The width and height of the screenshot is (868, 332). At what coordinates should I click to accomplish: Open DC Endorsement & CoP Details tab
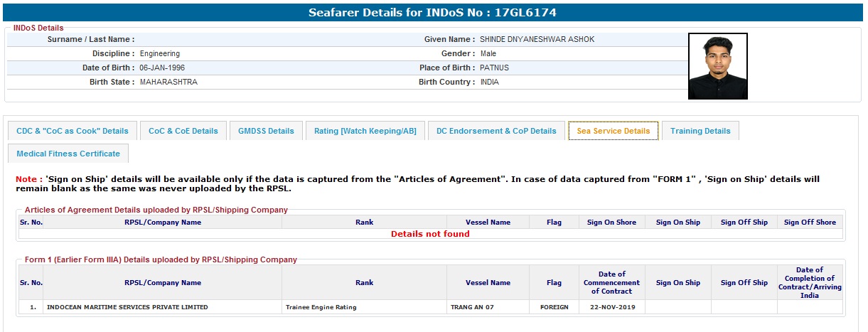pos(496,131)
